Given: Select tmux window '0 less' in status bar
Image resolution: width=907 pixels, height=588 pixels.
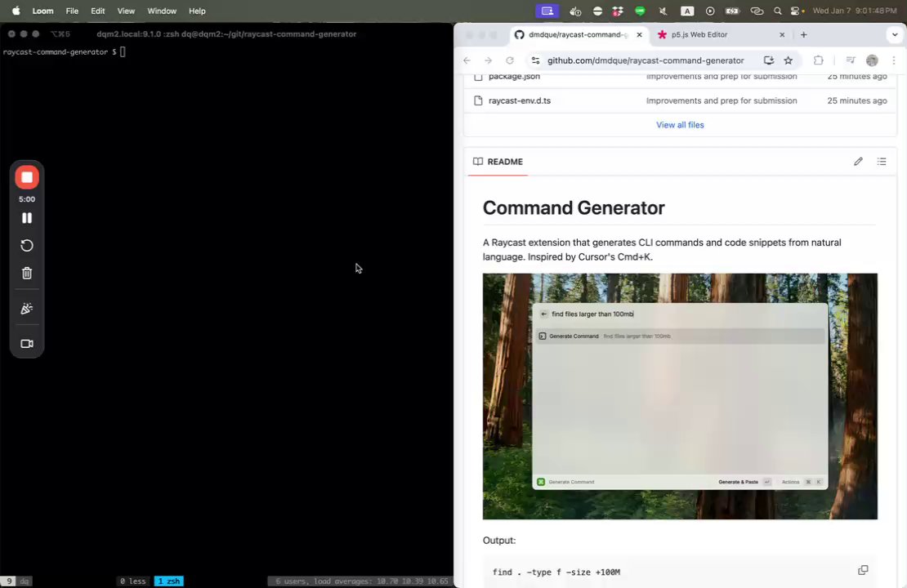Looking at the screenshot, I should 132,581.
